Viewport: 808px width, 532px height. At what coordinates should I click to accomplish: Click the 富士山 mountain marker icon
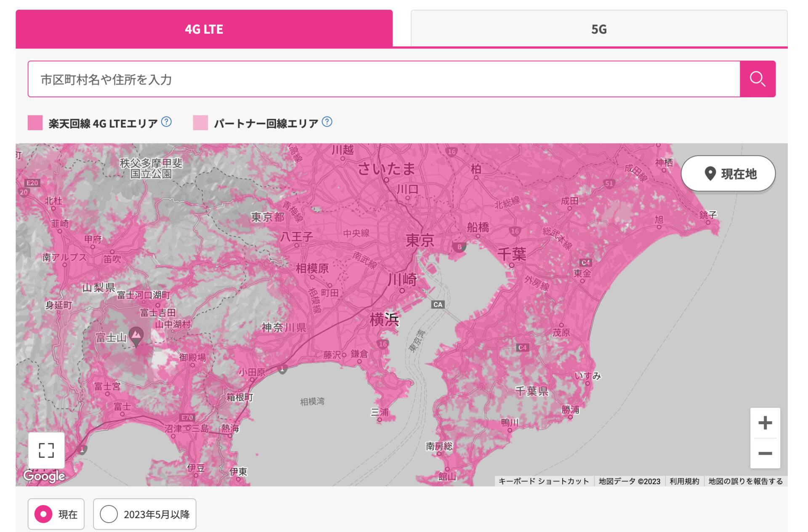136,336
